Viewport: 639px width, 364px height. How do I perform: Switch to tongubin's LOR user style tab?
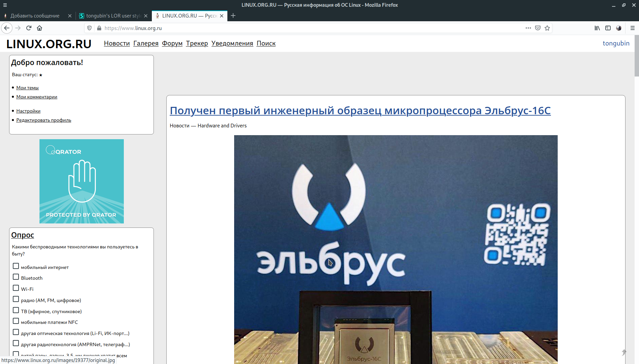114,16
